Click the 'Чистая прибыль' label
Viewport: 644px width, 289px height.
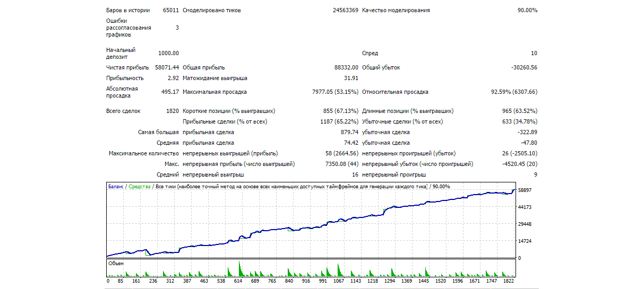click(x=127, y=67)
